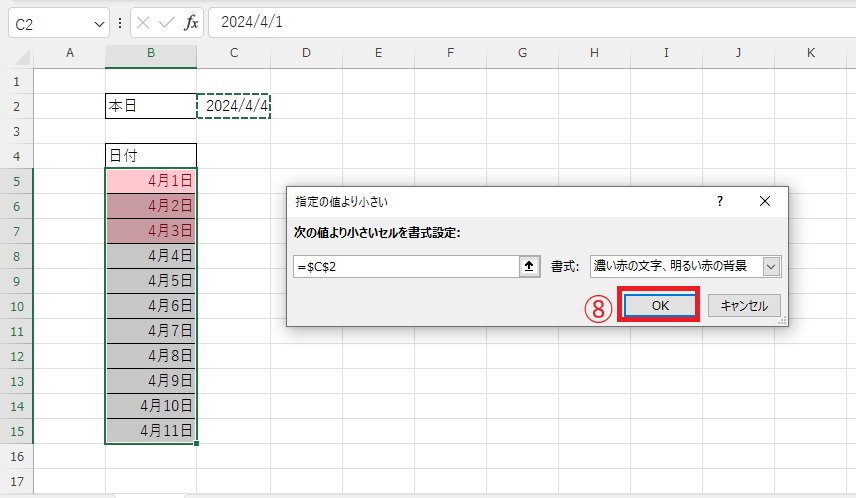
Task: Select column C header
Action: click(x=234, y=53)
